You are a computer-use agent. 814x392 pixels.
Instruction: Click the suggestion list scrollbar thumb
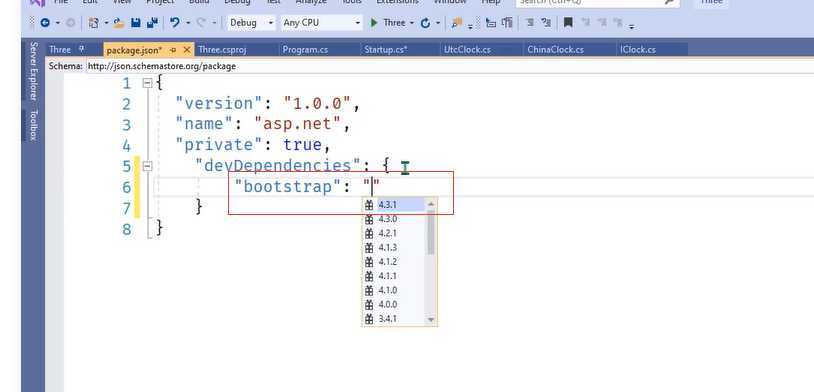coord(430,233)
